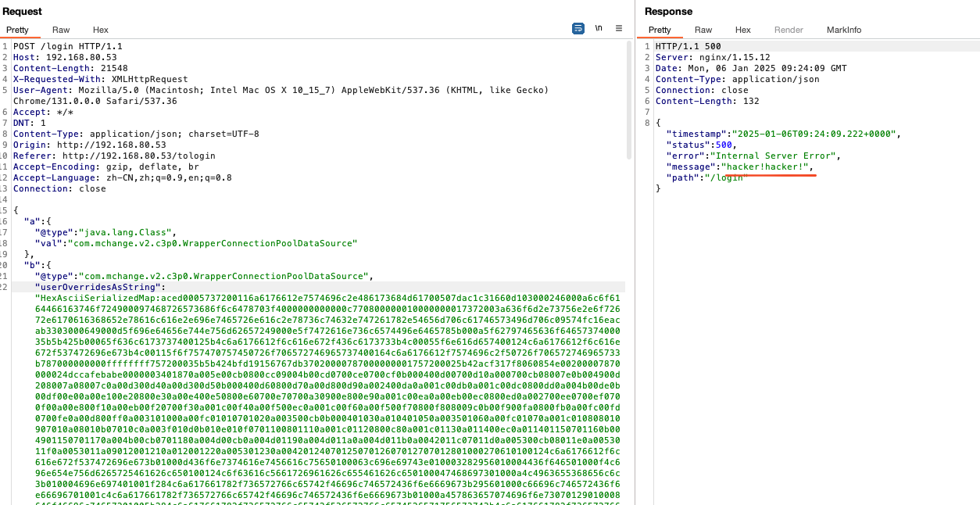
Task: Open the Request panel hamburger options menu
Action: tap(619, 28)
